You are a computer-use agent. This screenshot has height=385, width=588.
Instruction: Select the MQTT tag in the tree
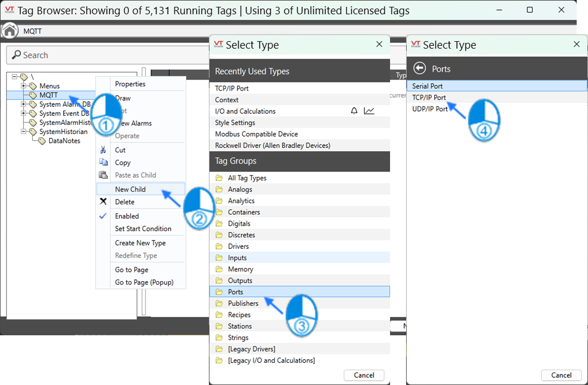[x=49, y=95]
